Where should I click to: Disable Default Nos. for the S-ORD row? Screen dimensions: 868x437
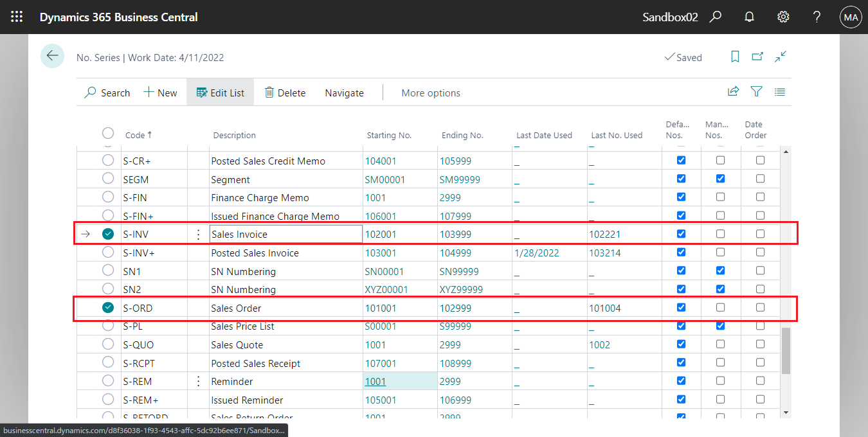(681, 307)
